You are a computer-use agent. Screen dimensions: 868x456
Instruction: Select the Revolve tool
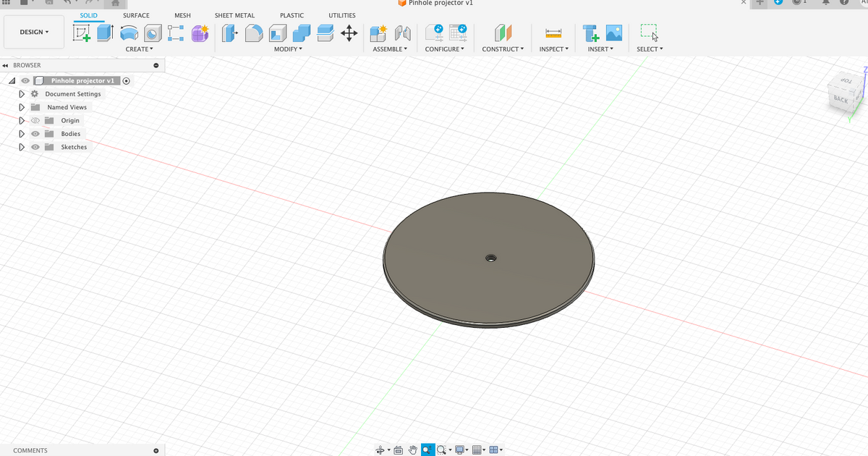[x=129, y=33]
